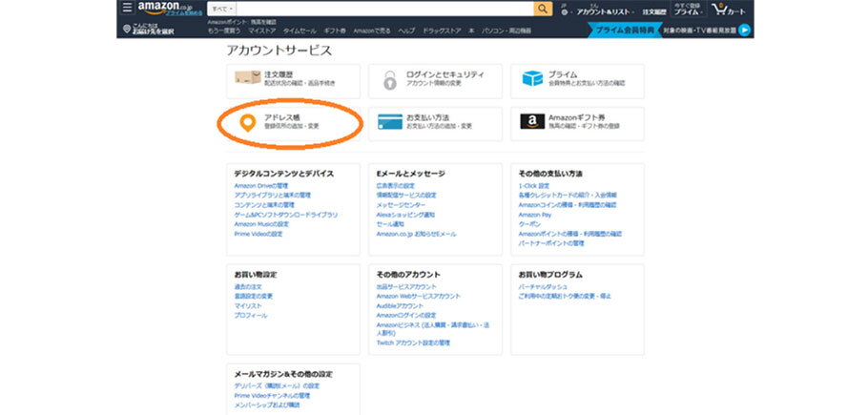This screenshot has height=415, width=868.
Task: Click the blue play arrow icon
Action: 744,30
